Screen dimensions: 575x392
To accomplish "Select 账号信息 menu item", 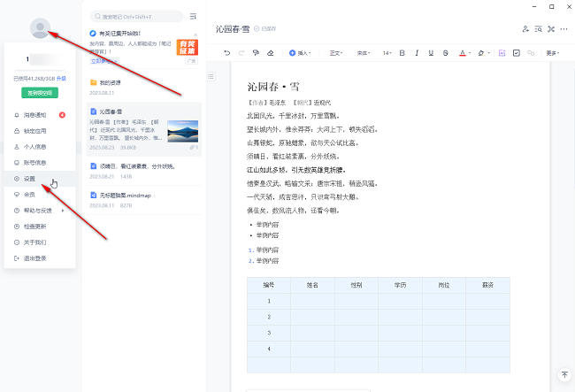I will pos(40,163).
